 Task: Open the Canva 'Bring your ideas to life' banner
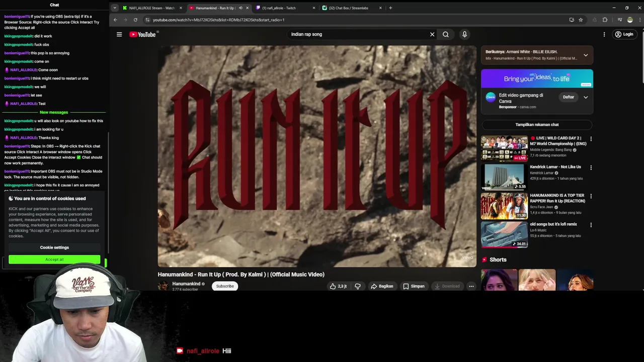tap(537, 78)
